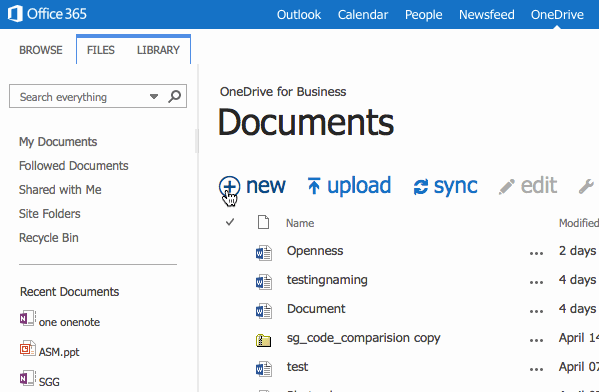Open Recycle Bin in sidebar
599x392 pixels.
pyautogui.click(x=49, y=238)
